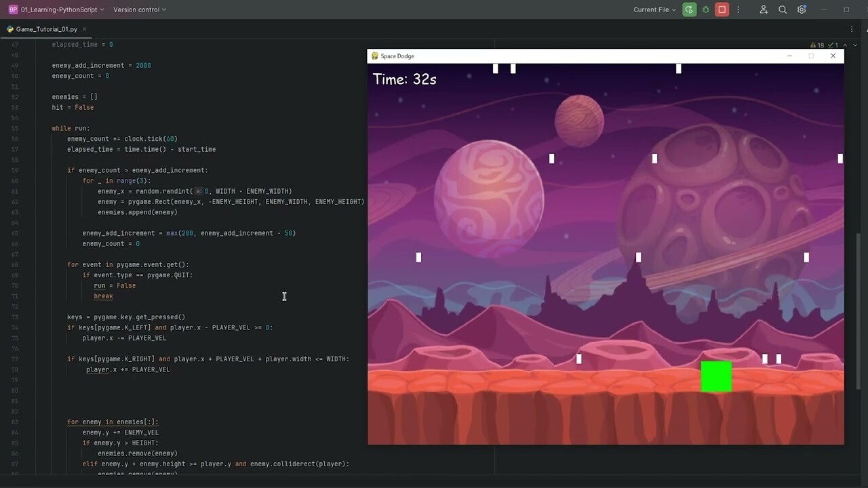This screenshot has width=868, height=488.
Task: Click the Space Dodge title bar text
Action: (x=397, y=56)
